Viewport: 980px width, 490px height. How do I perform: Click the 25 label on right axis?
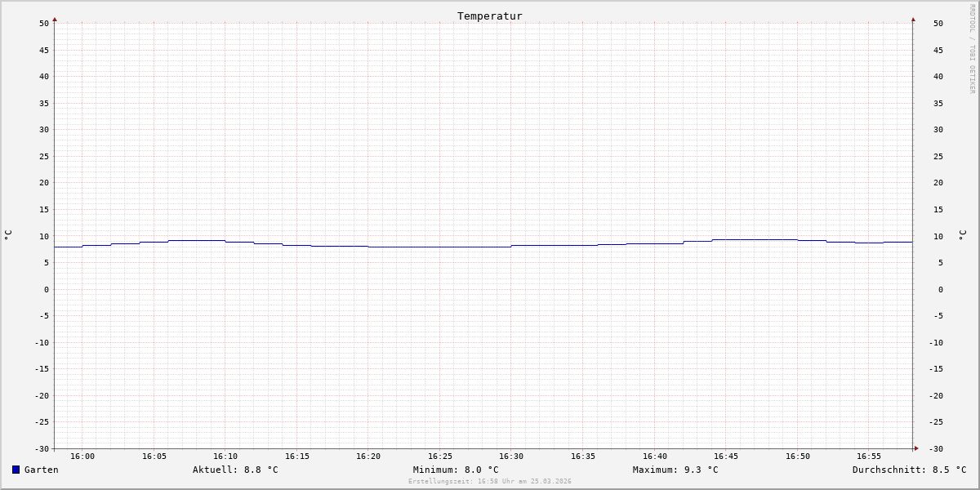(x=938, y=156)
